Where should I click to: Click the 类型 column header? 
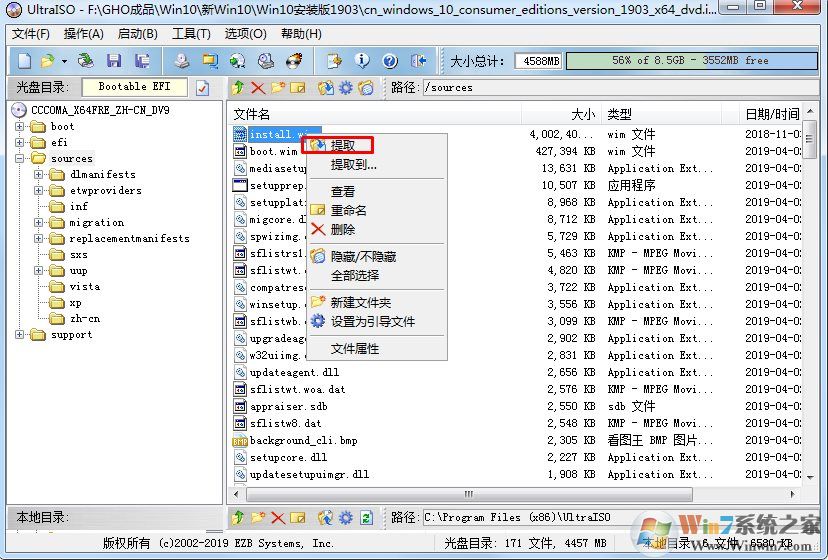pyautogui.click(x=661, y=114)
